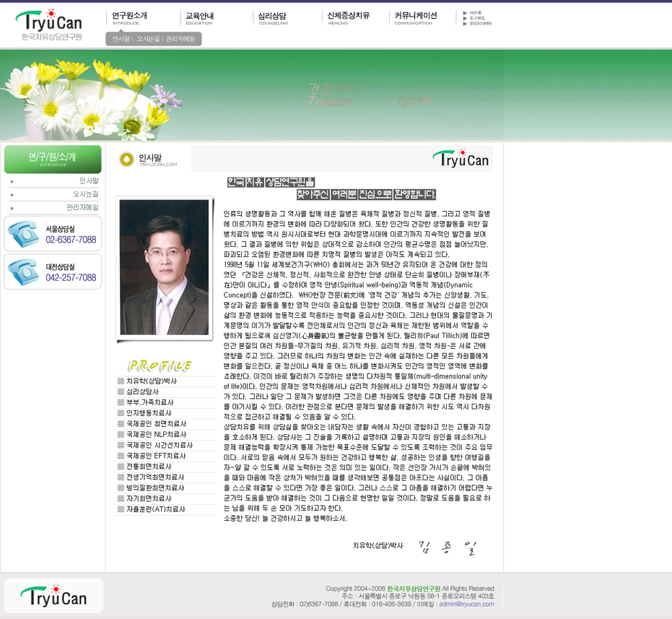Screen dimensions: 672x619
Task: Open the 신체증상치유 Healing menu
Action: (348, 17)
